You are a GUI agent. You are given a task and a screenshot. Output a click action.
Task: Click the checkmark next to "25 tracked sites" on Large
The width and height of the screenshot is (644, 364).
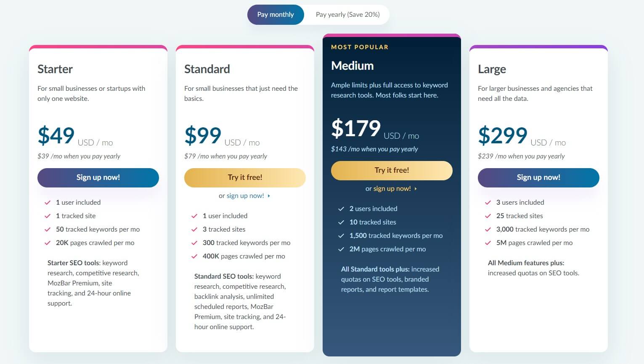coord(488,216)
